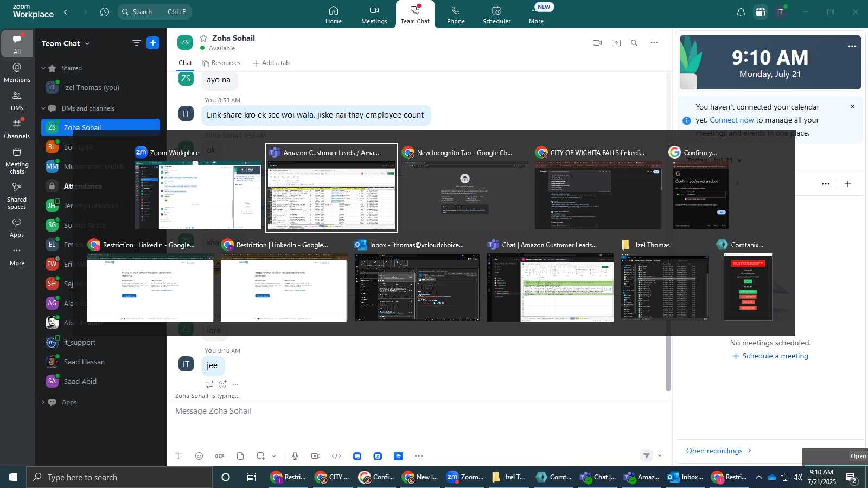Record an audio message with microphone icon

point(295,456)
